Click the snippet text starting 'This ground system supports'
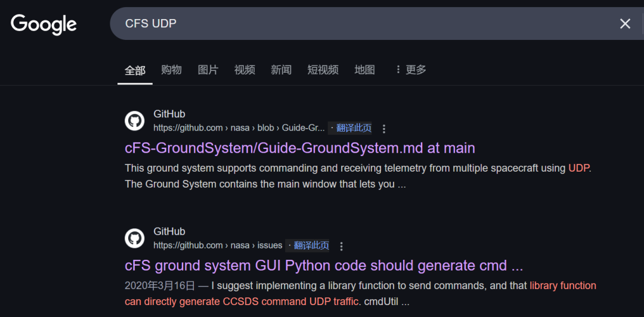Viewport: 644px width, 317px height. pos(358,176)
